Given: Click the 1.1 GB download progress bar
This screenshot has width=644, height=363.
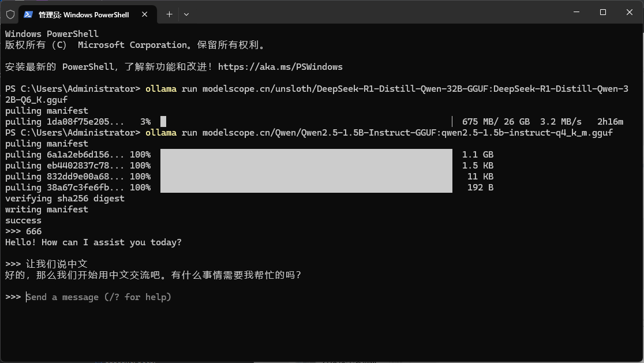Looking at the screenshot, I should pos(306,155).
